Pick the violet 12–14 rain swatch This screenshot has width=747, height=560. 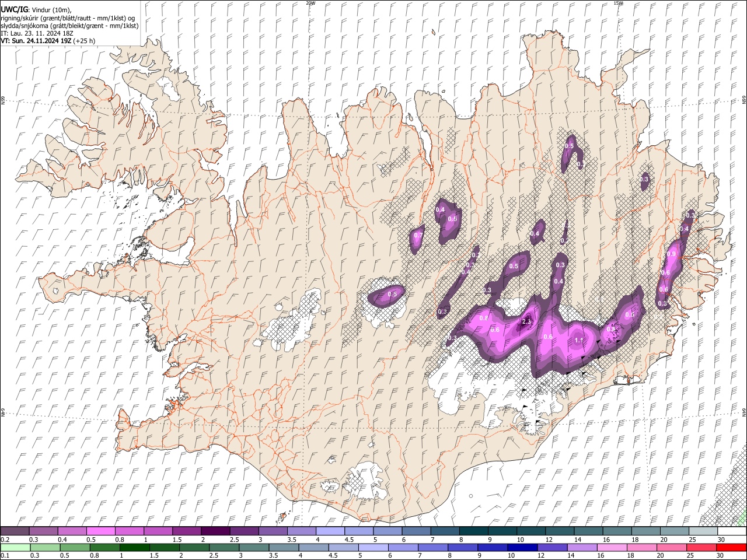coord(552,547)
